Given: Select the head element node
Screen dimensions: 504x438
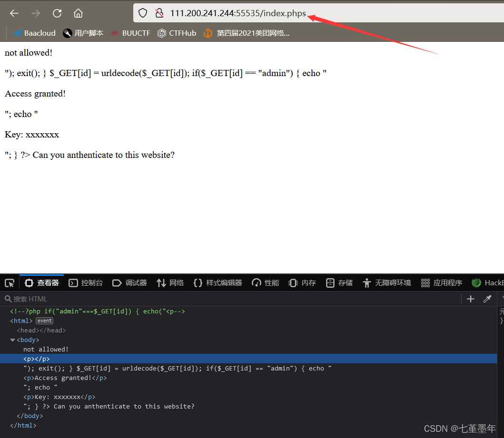Looking at the screenshot, I should point(41,330).
